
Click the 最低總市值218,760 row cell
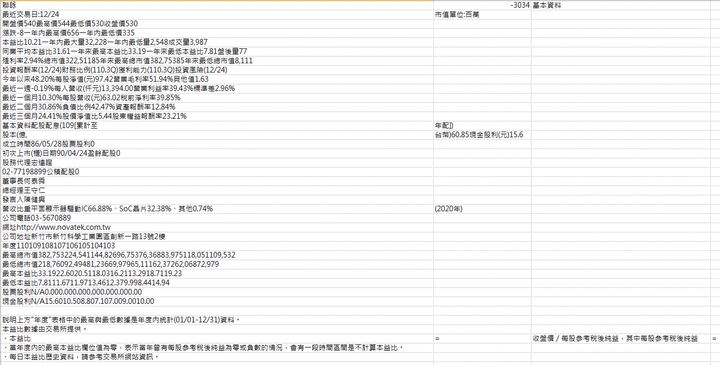[x=217, y=264]
